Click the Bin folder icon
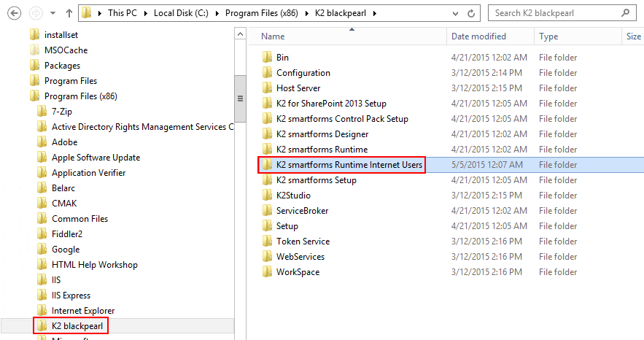The image size is (644, 340). tap(267, 58)
